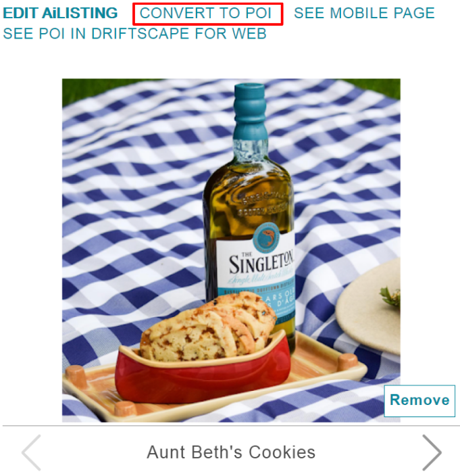
Task: Click the cookies in red canoe dish
Action: (x=204, y=349)
